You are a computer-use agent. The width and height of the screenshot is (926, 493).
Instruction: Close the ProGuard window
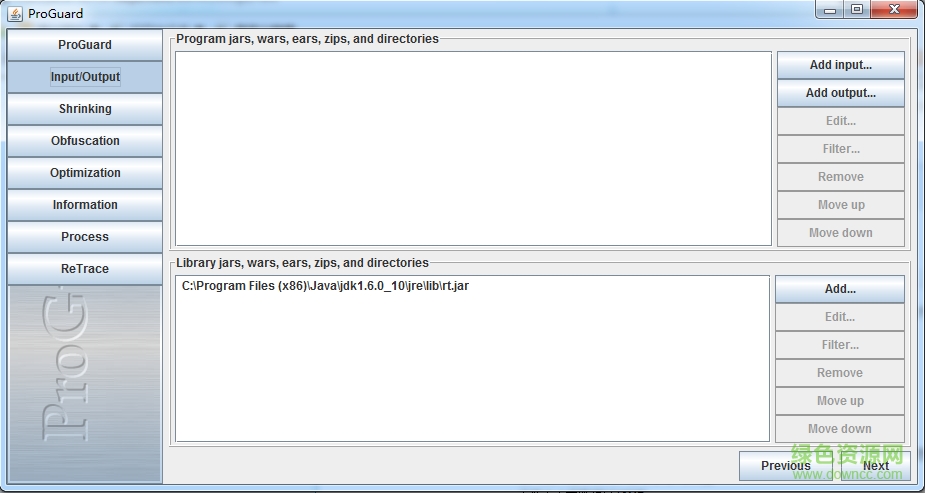pos(895,9)
